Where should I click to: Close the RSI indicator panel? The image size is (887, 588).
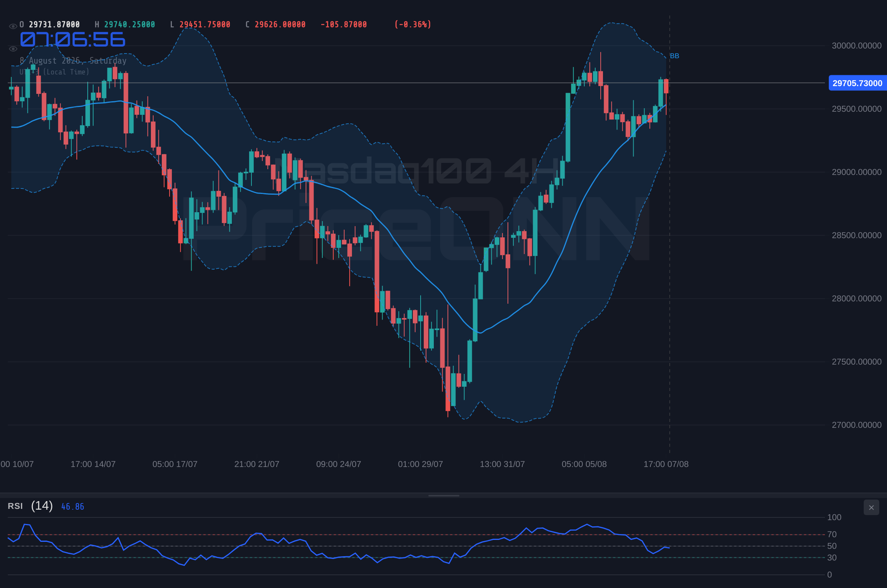tap(871, 507)
